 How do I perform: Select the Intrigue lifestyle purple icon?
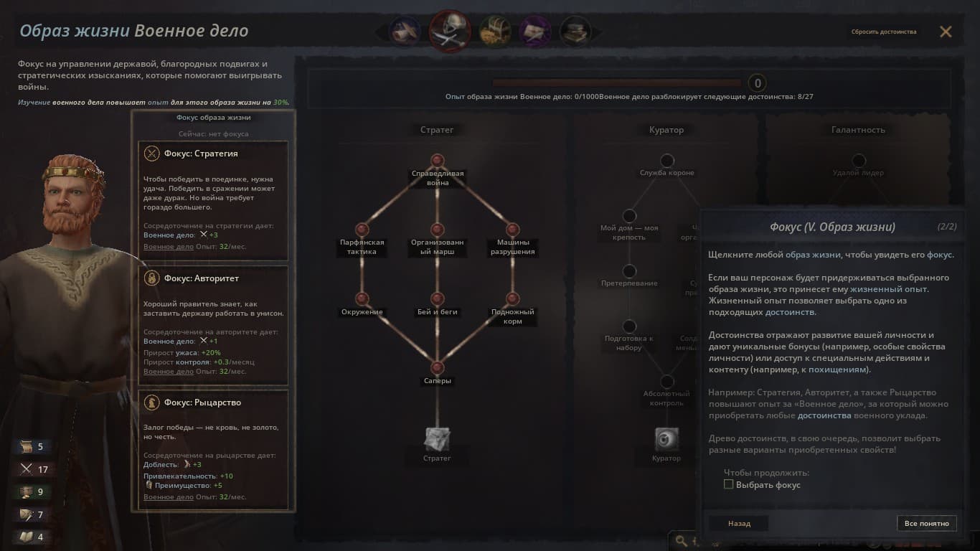point(535,31)
